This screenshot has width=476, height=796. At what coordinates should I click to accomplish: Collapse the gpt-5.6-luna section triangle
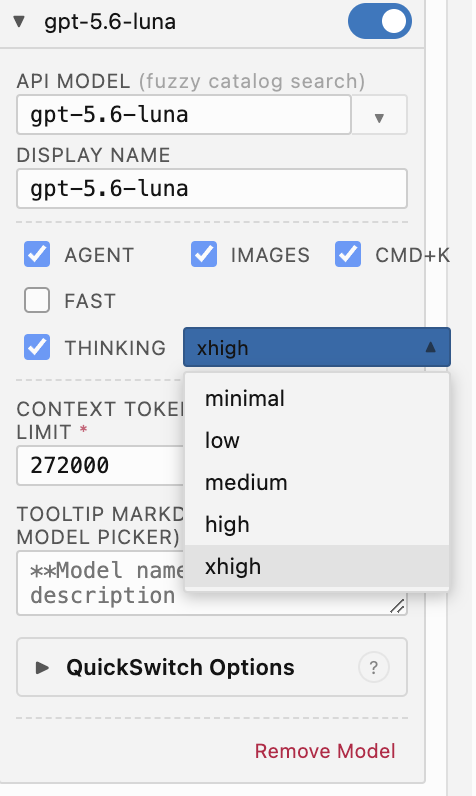click(19, 22)
